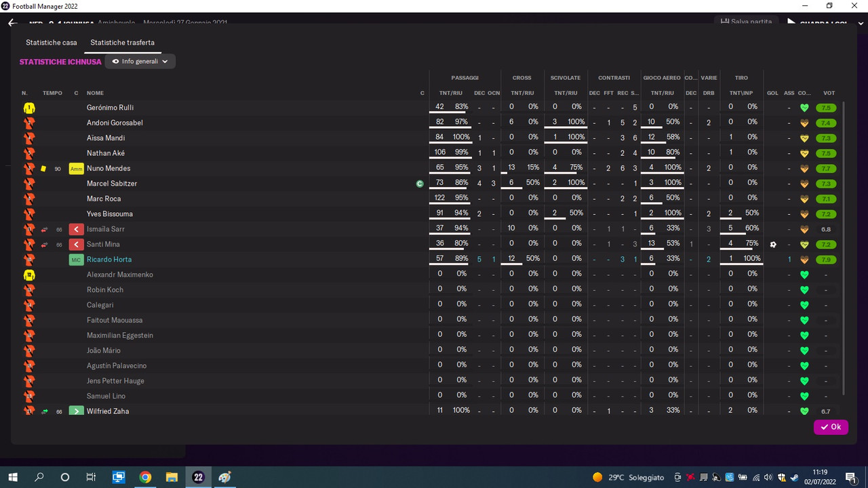Open Yves Bissouma player profile

pos(111,213)
